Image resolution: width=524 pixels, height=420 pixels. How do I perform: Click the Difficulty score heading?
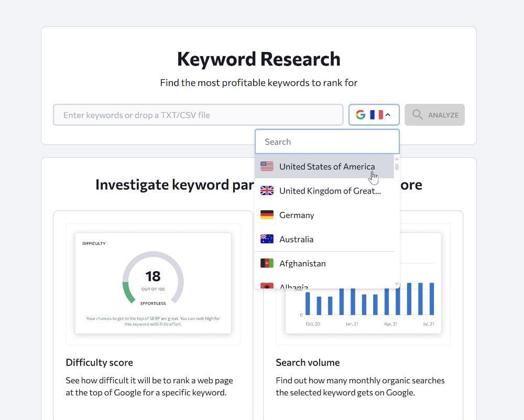pyautogui.click(x=99, y=362)
